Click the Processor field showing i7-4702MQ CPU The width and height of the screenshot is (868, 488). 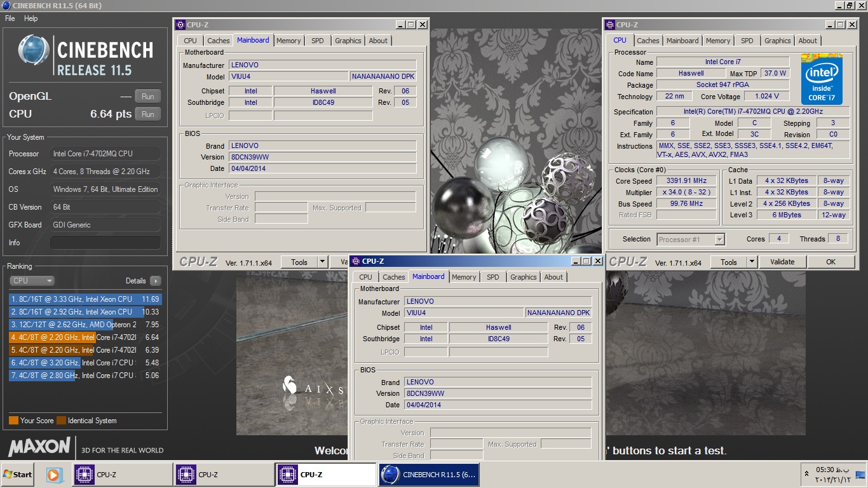coord(105,154)
